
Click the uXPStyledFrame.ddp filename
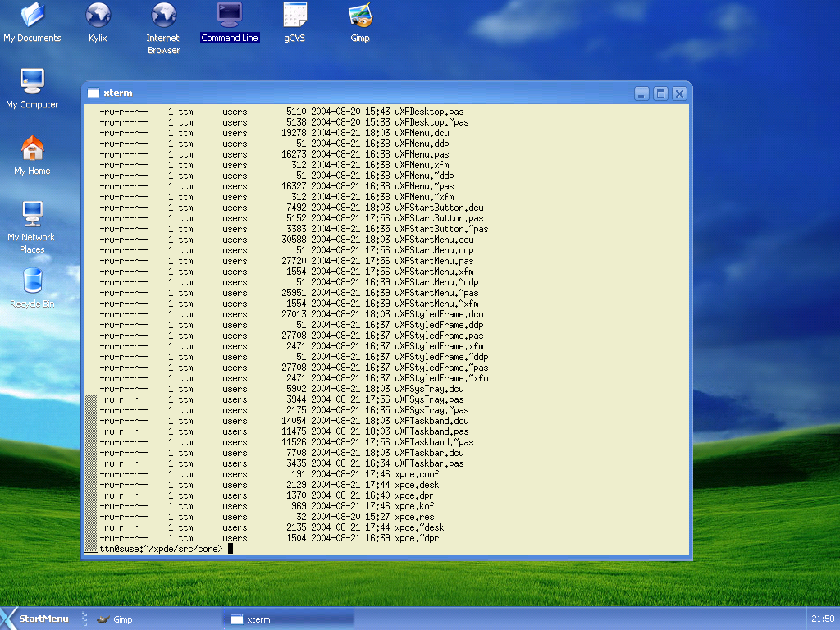[440, 325]
